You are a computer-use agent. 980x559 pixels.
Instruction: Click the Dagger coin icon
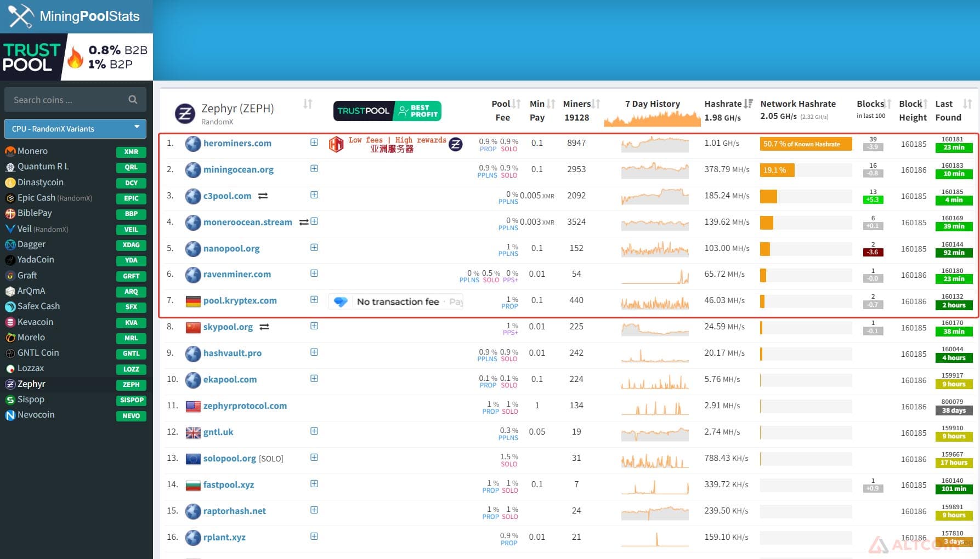pyautogui.click(x=10, y=244)
